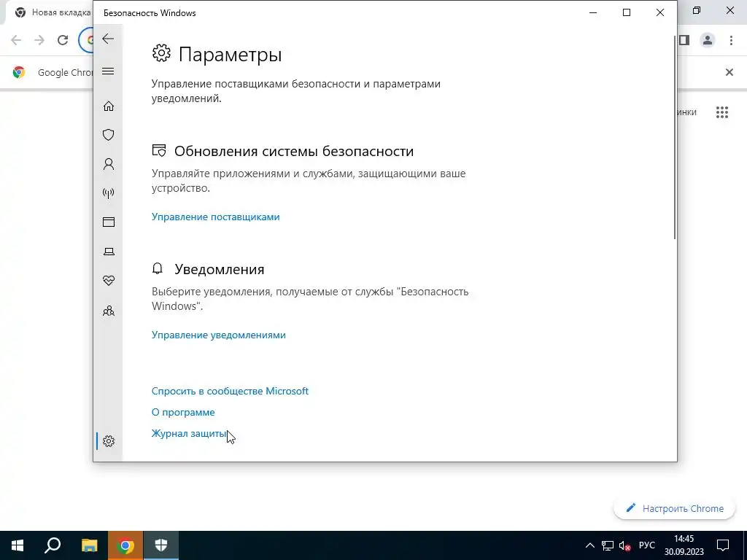Image resolution: width=747 pixels, height=560 pixels.
Task: Click the Уведомления heading
Action: tap(219, 269)
